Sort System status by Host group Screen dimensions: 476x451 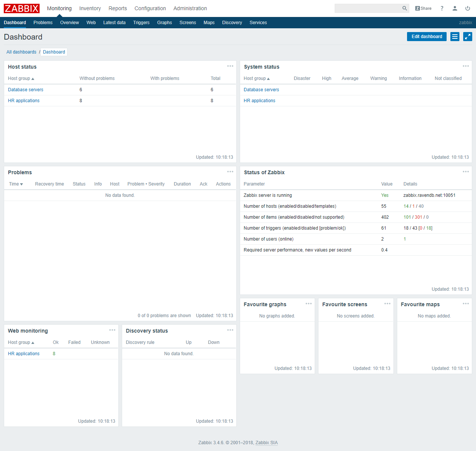[257, 78]
